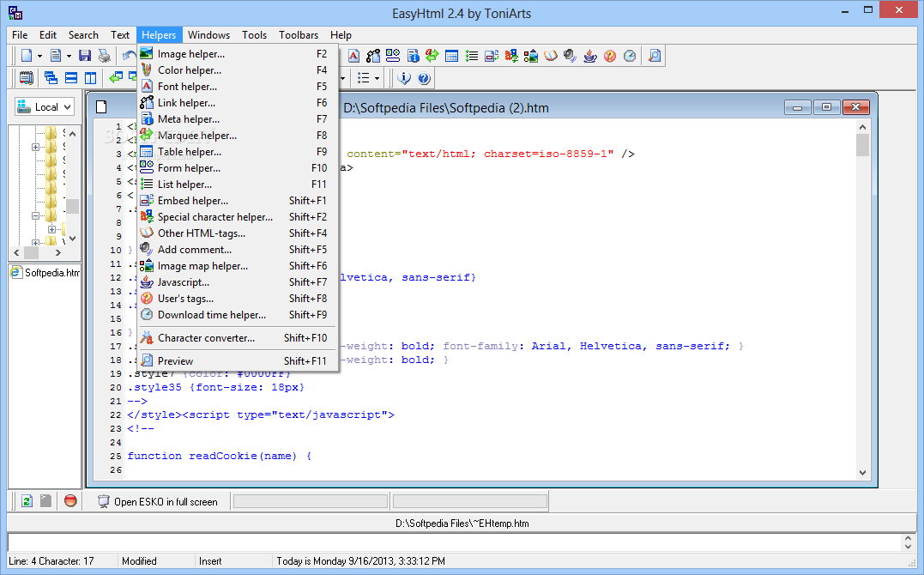The width and height of the screenshot is (924, 575).
Task: Click the Javascript coffee cup toolbar icon
Action: click(x=590, y=56)
